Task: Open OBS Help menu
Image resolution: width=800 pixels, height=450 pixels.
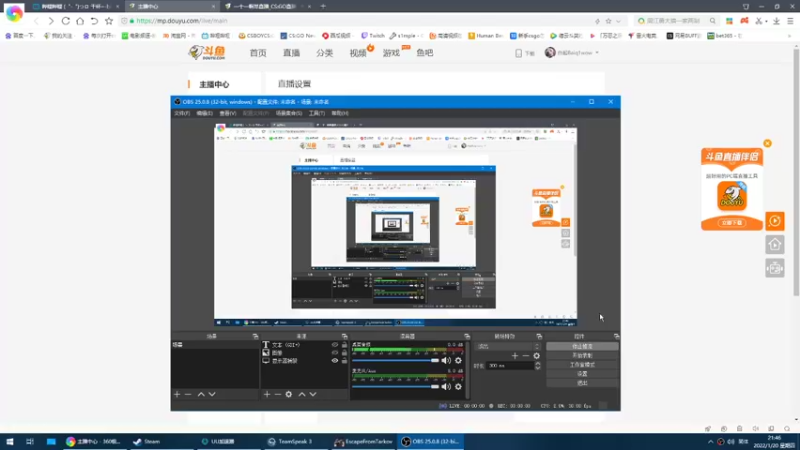Action: (340, 113)
